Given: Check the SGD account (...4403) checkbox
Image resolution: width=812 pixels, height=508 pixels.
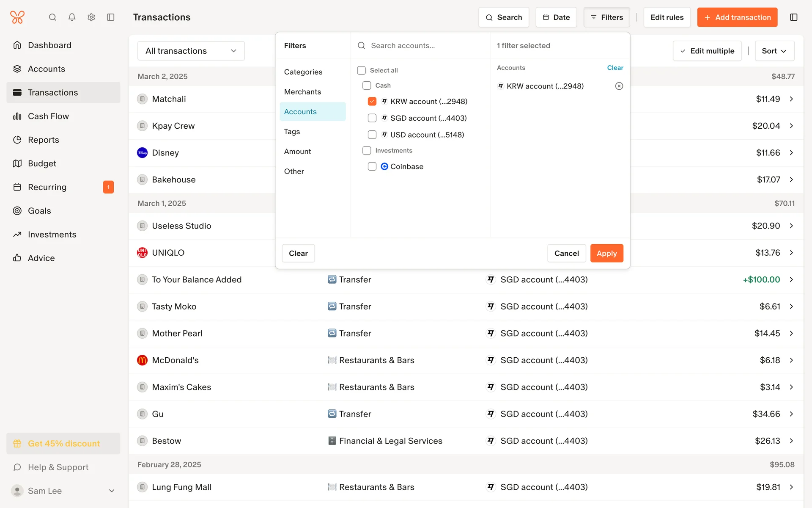Looking at the screenshot, I should coord(372,118).
